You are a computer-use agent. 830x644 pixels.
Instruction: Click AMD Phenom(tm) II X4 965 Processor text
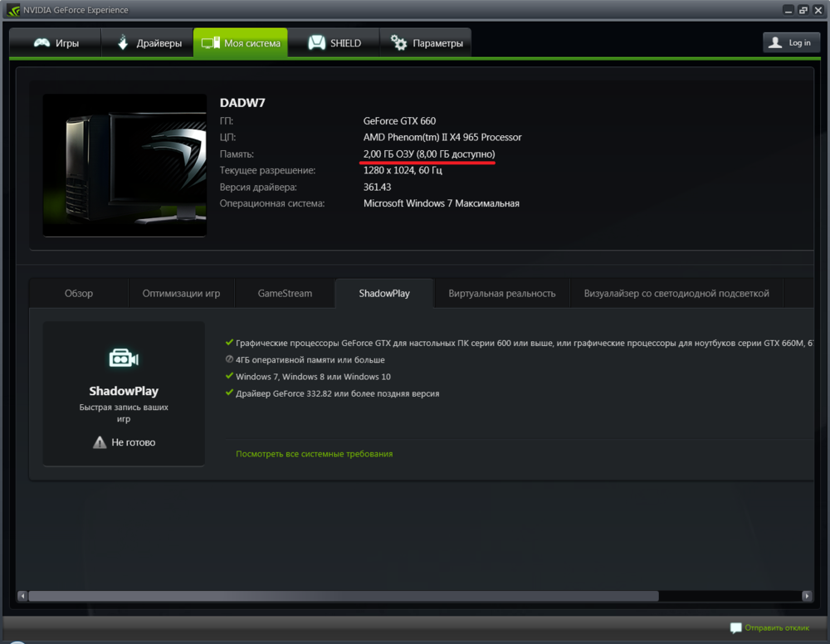pyautogui.click(x=442, y=137)
